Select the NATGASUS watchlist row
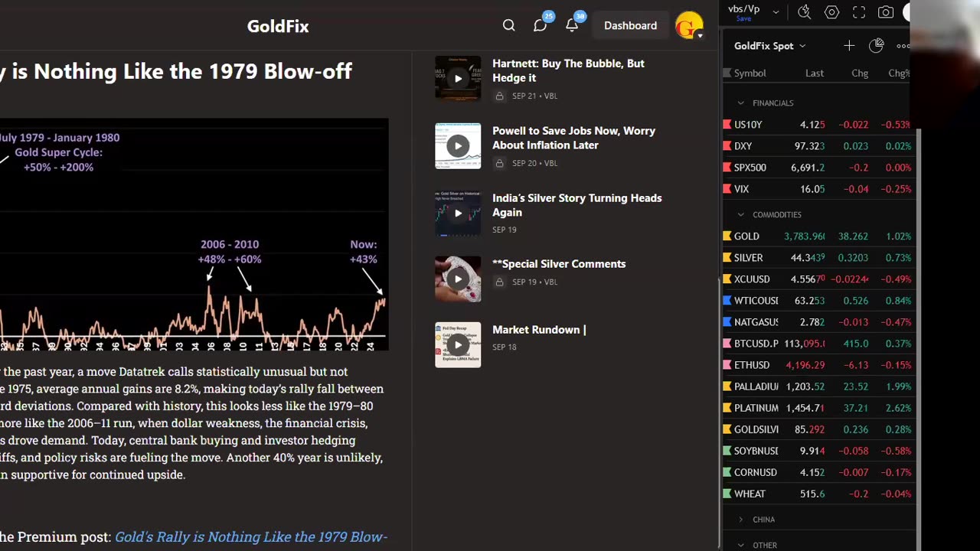The width and height of the screenshot is (980, 551). pos(818,322)
